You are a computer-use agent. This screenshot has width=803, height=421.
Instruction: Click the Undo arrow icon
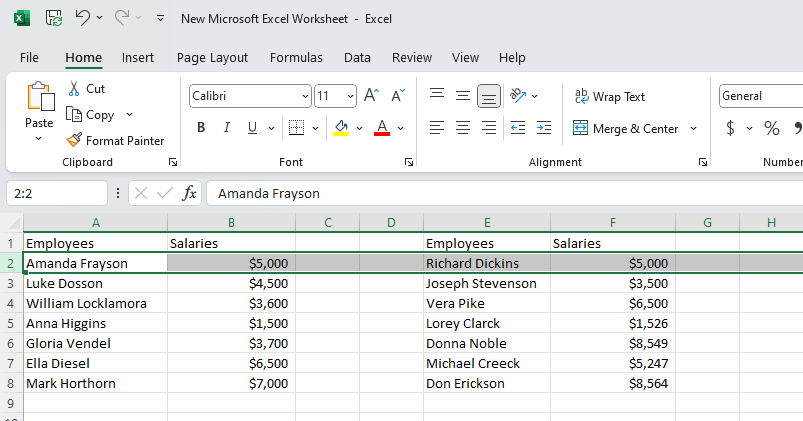pyautogui.click(x=83, y=18)
